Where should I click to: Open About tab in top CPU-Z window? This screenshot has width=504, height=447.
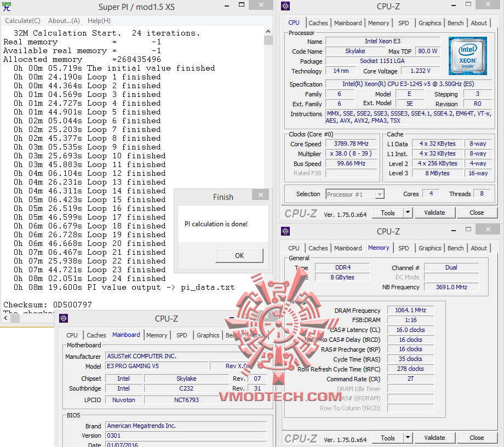[x=479, y=23]
